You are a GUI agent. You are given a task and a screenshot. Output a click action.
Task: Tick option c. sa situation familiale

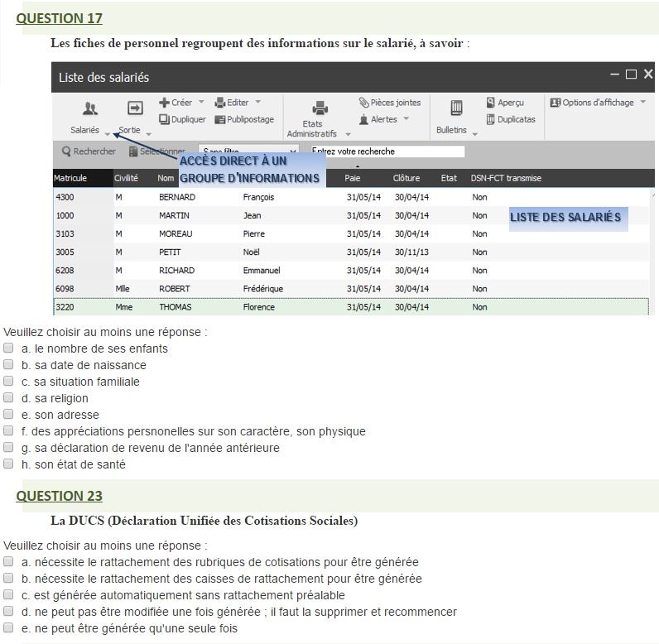point(8,381)
